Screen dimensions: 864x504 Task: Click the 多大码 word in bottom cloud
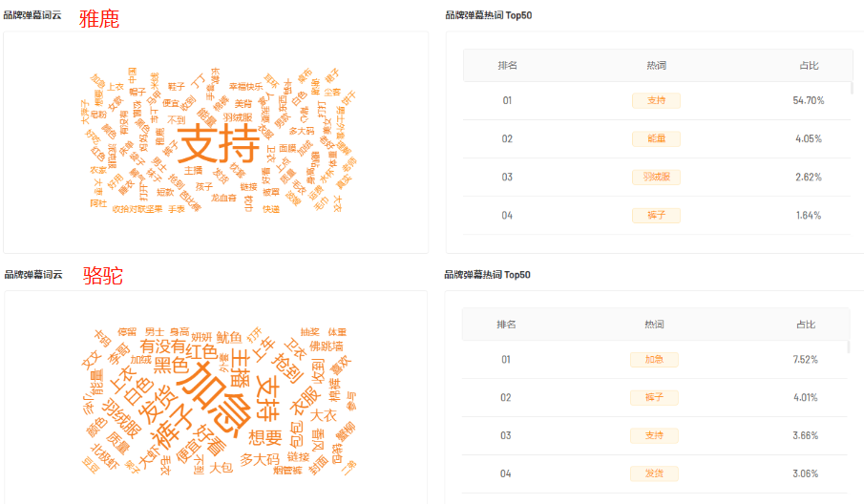coord(260,459)
